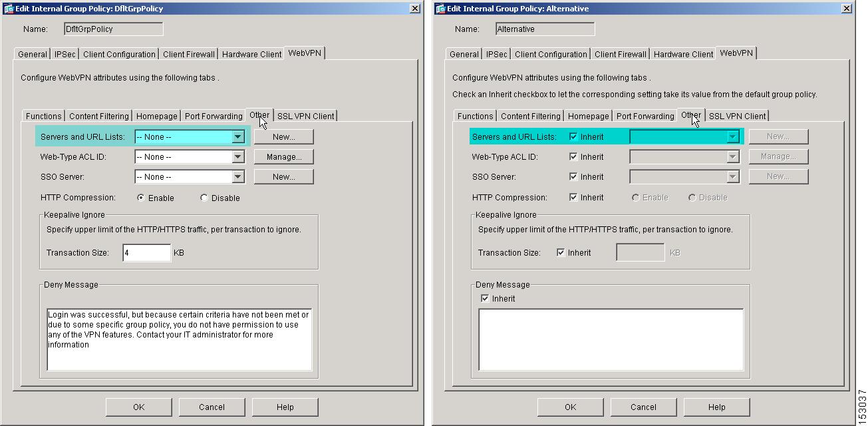868x426 pixels.
Task: Open Hardware Client tab in DfltGrpPolicy window
Action: (252, 54)
